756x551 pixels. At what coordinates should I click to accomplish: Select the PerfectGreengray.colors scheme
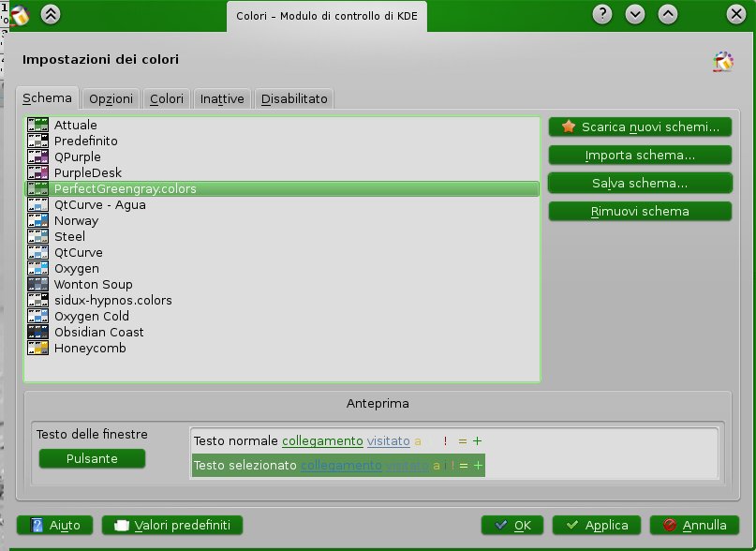pyautogui.click(x=283, y=188)
